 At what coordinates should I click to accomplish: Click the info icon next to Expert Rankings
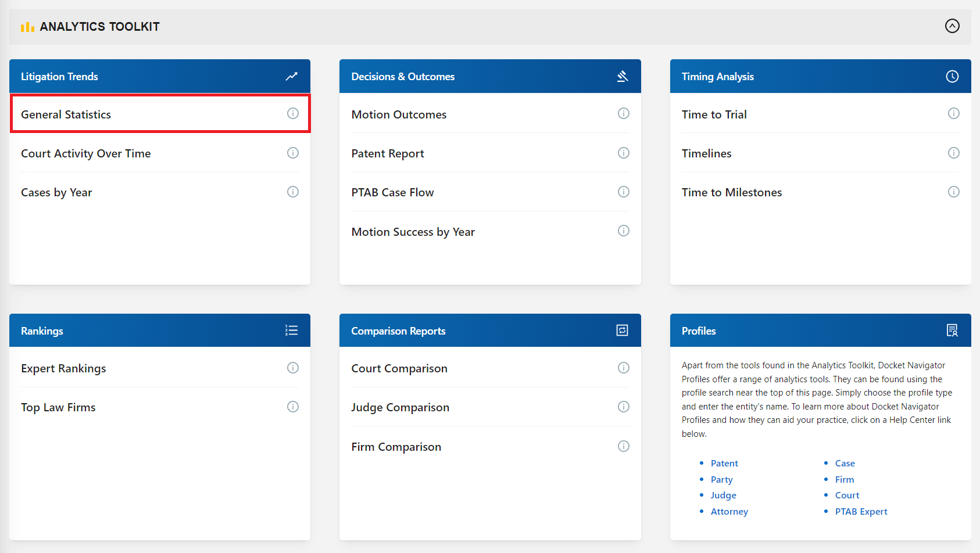coord(292,368)
